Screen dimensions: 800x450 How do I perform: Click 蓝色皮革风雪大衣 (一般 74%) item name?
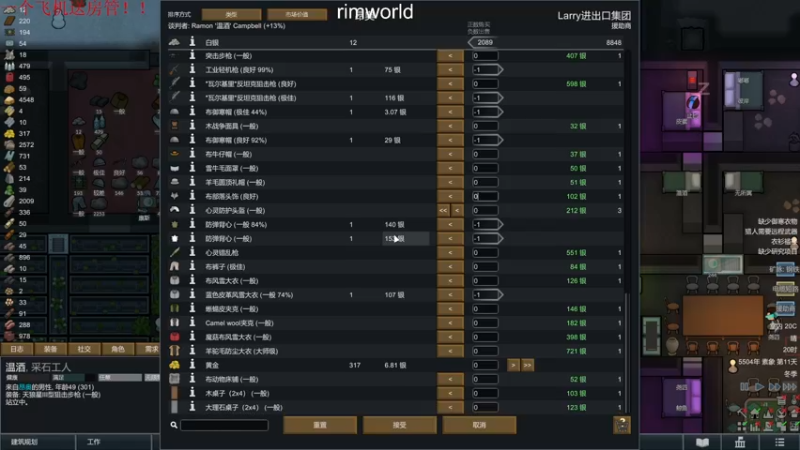tap(249, 294)
